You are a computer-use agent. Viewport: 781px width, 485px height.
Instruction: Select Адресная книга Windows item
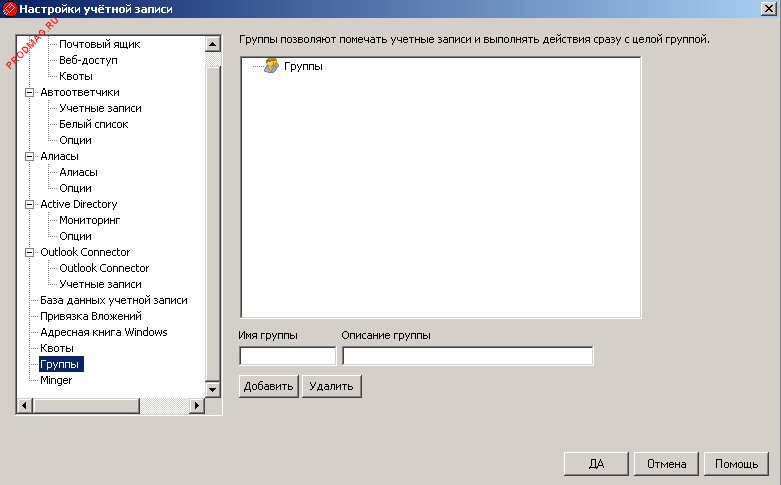click(x=103, y=332)
